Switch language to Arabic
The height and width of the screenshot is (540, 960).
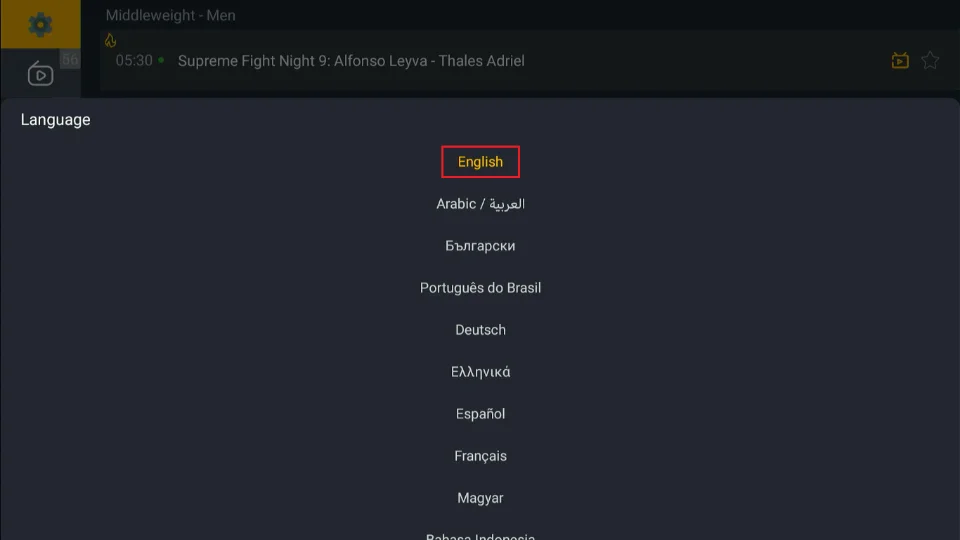pyautogui.click(x=481, y=204)
